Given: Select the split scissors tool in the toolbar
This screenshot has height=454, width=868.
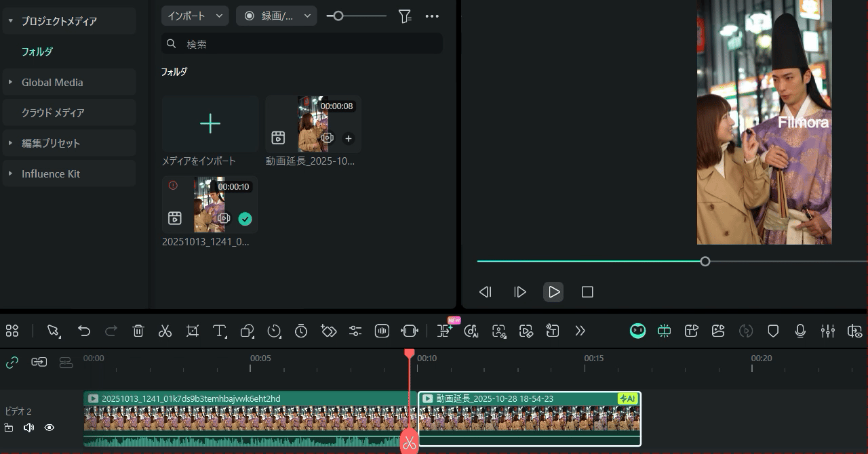Looking at the screenshot, I should point(165,331).
